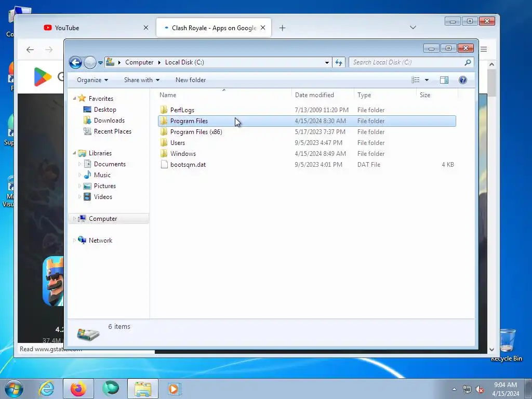
Task: Select the bootsqm.dat file icon
Action: (164, 165)
